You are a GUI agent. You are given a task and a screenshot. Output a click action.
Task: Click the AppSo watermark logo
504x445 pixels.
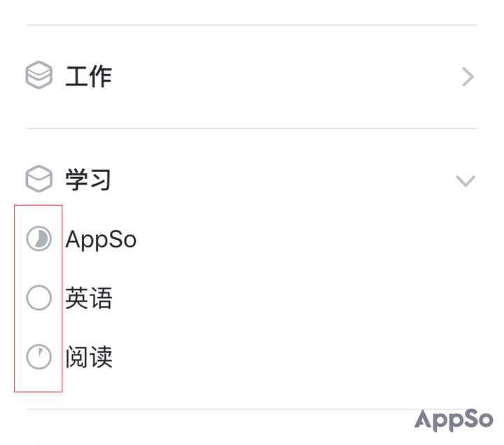coord(454,419)
